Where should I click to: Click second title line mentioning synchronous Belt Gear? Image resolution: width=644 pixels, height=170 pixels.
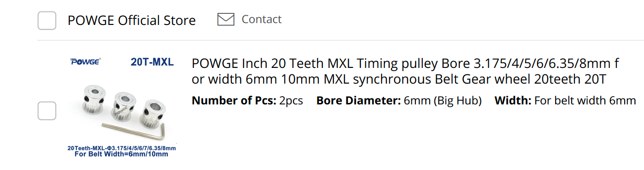[399, 79]
